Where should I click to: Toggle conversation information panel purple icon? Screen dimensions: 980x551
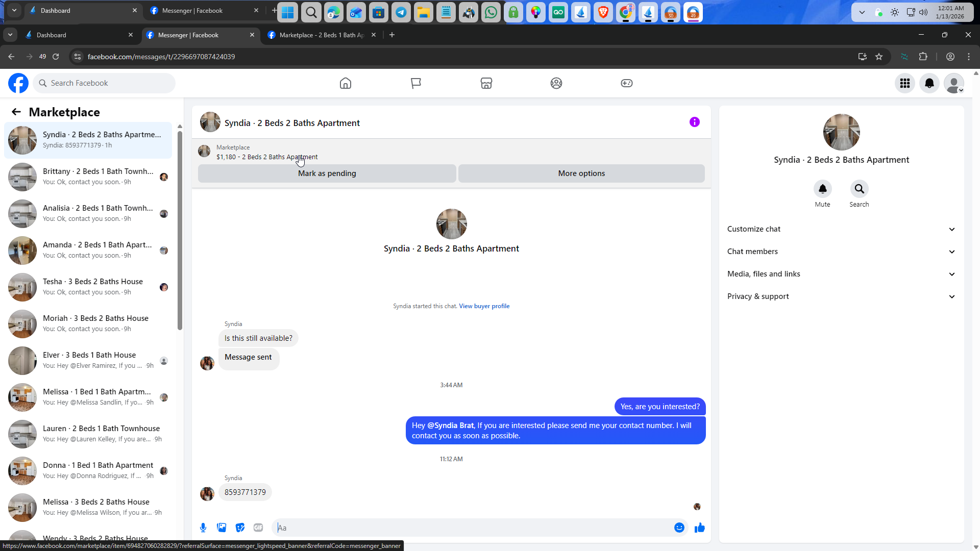tap(694, 122)
